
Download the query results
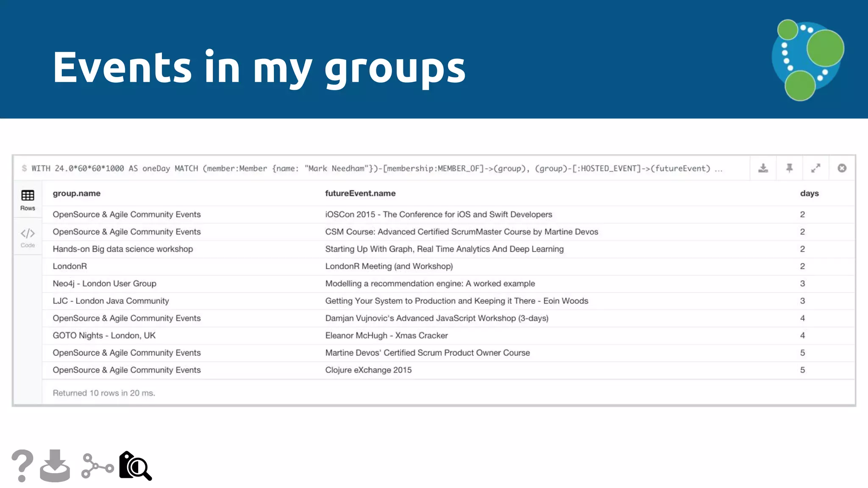[763, 168]
